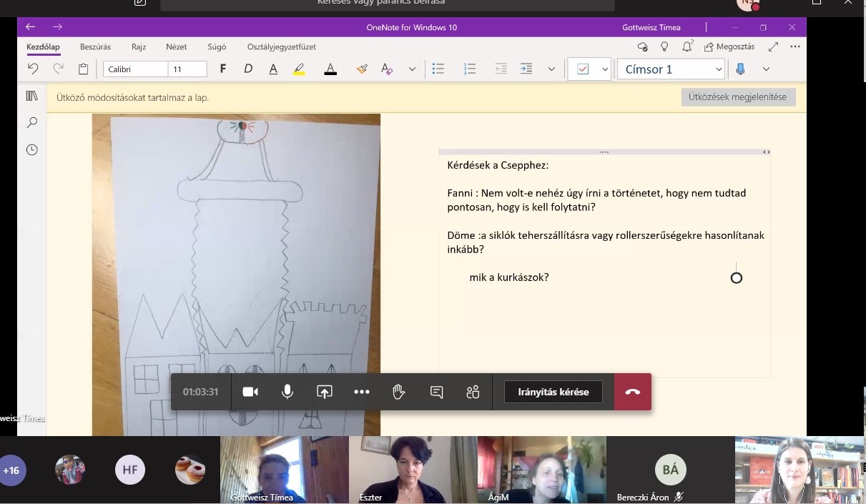The height and width of the screenshot is (504, 866).
Task: Raise hand in the meeting
Action: 399,392
